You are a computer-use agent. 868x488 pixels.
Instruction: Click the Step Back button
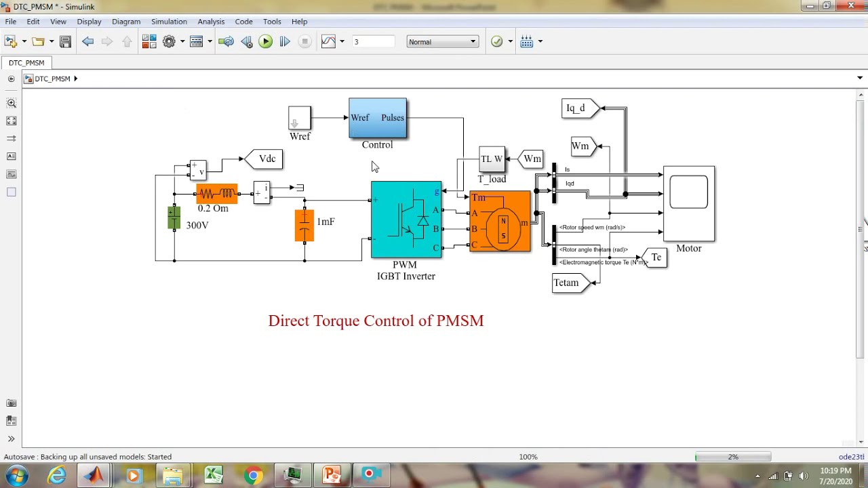[x=246, y=41]
